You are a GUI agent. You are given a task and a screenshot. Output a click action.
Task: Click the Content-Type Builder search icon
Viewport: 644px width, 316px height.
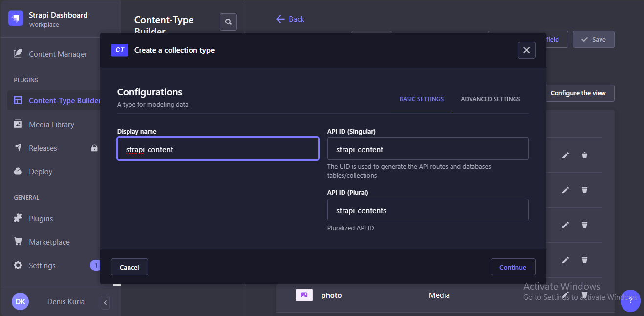[x=228, y=22]
